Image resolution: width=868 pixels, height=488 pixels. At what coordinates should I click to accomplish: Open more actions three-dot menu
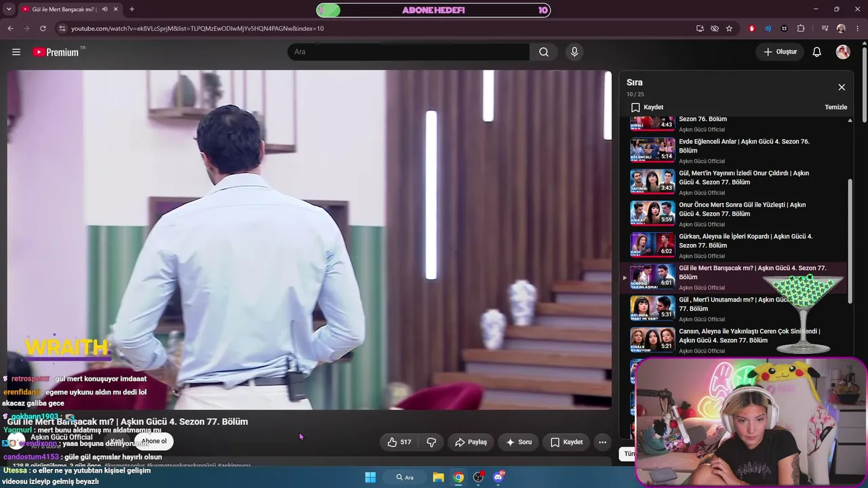point(602,442)
